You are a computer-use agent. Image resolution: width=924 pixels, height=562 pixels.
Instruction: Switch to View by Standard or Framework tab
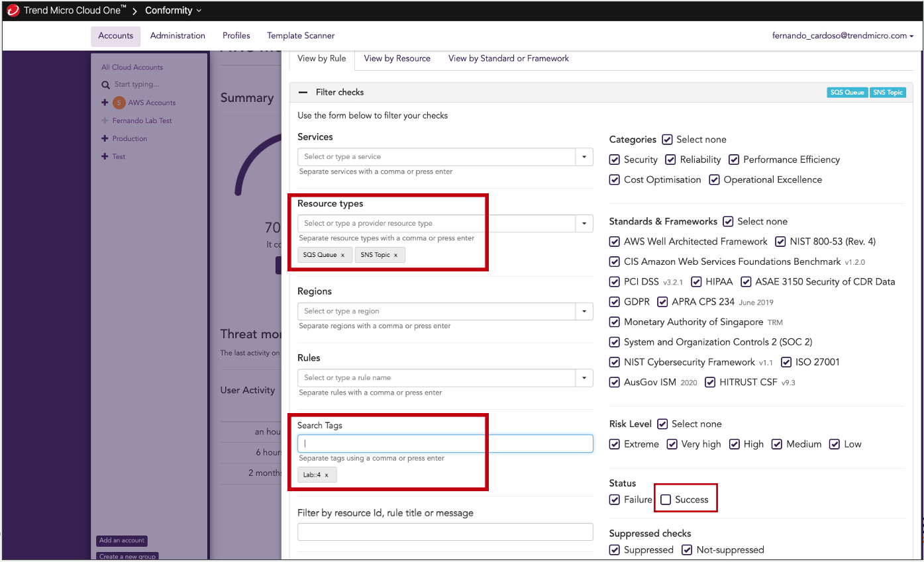[509, 59]
